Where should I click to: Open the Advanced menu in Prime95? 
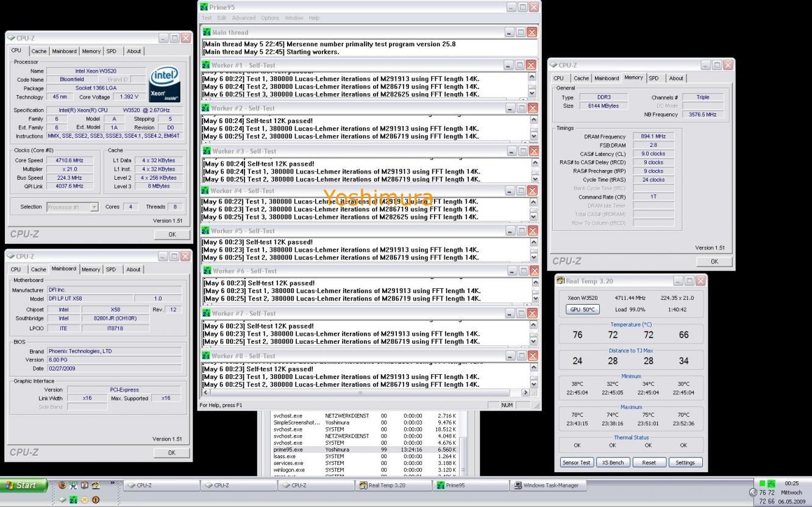pyautogui.click(x=244, y=18)
